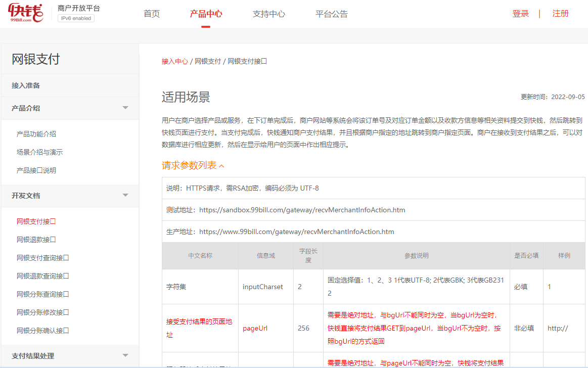The image size is (588, 368).
Task: Open the 产品中心 navigation tab
Action: 206,14
